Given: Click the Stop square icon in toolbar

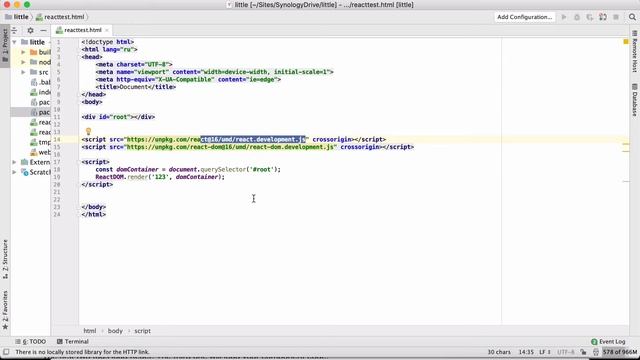Looking at the screenshot, I should [616, 17].
